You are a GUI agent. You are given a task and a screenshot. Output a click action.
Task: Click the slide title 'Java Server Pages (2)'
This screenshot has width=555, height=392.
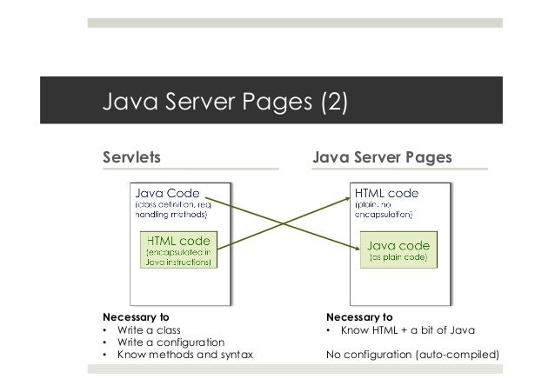[225, 102]
